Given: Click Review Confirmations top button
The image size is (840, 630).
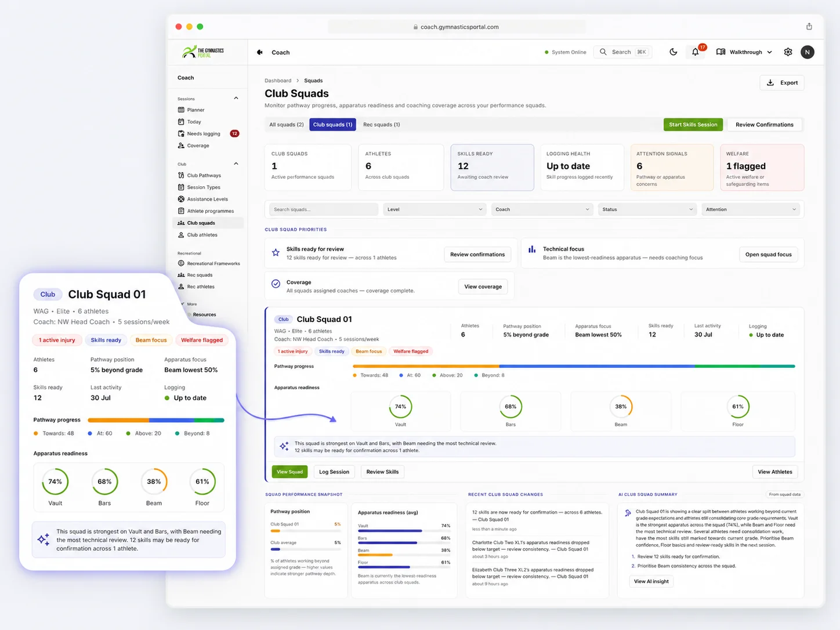Looking at the screenshot, I should point(765,125).
